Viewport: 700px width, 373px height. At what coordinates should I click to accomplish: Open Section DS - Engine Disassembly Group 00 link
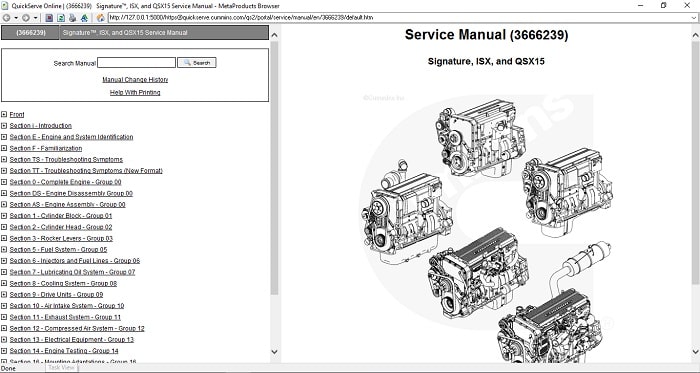71,194
